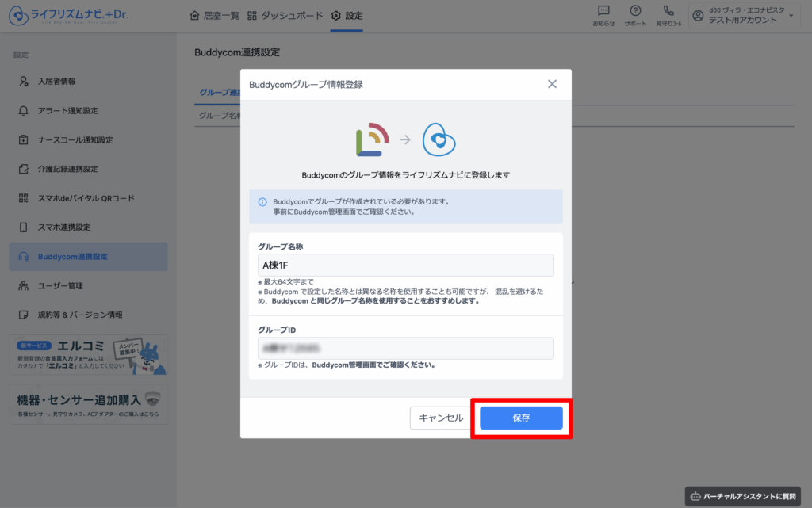Click the キャンセル button
Screen dimensions: 812x508
point(441,418)
